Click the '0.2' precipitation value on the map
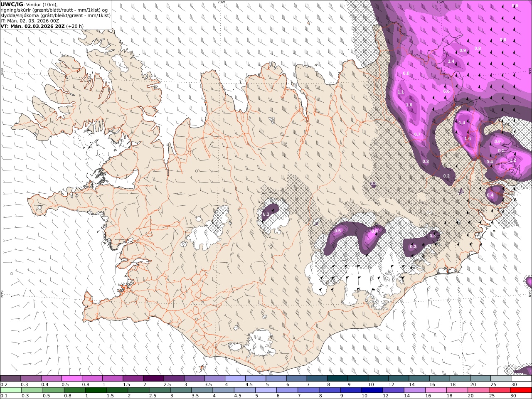The height and width of the screenshot is (399, 532). (446, 176)
